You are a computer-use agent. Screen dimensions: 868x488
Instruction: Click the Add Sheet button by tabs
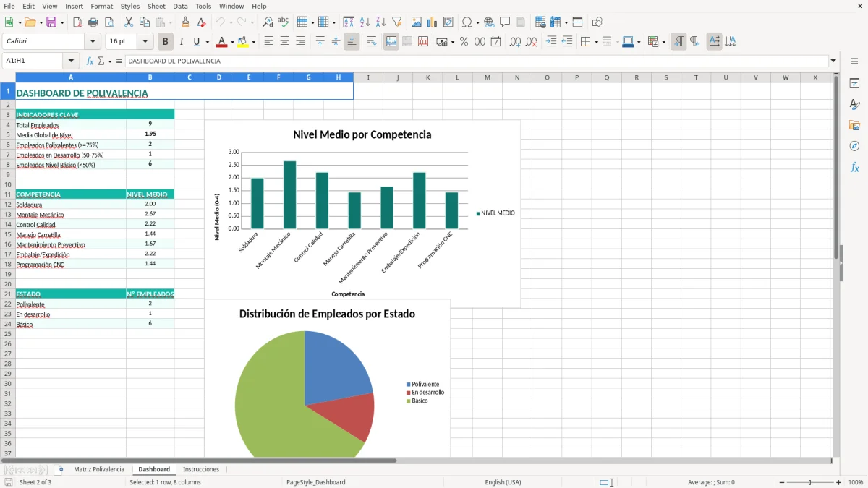click(x=61, y=469)
